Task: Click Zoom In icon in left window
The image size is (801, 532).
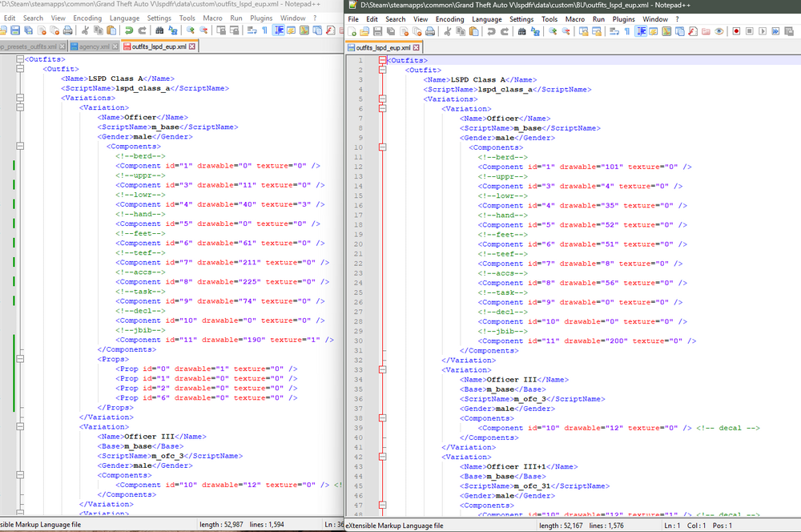Action: 190,30
